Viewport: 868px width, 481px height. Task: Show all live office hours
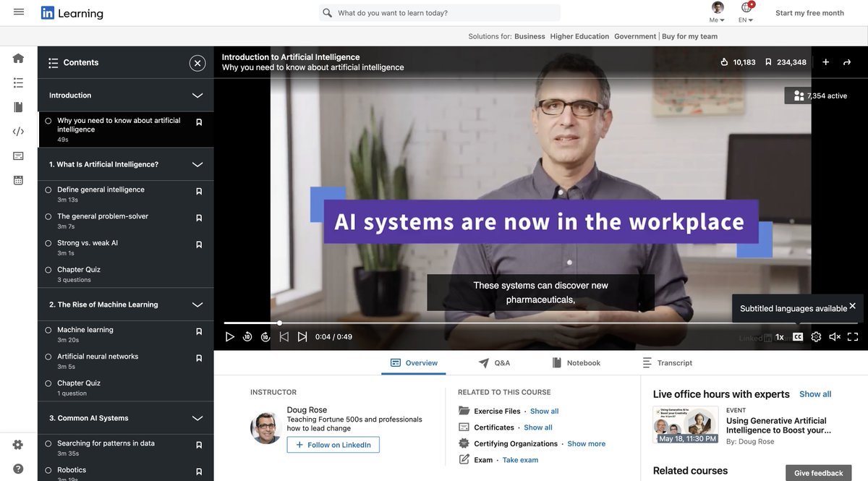click(x=815, y=394)
